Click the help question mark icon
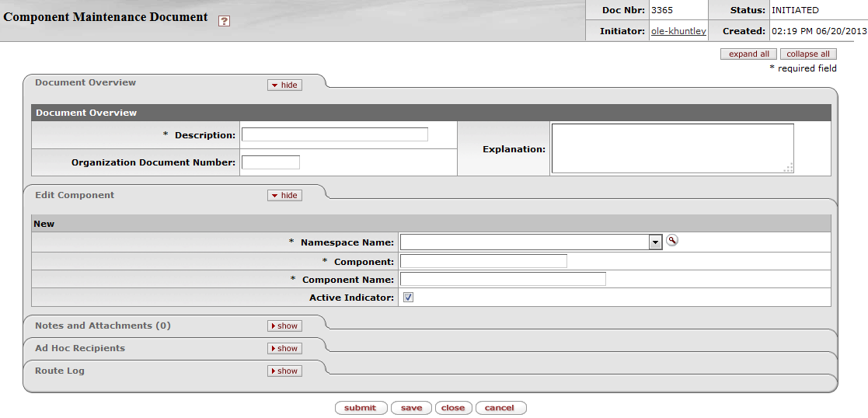The height and width of the screenshot is (418, 868). (x=224, y=22)
